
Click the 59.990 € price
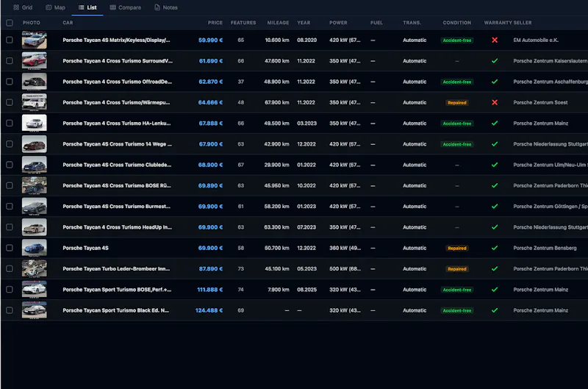210,40
